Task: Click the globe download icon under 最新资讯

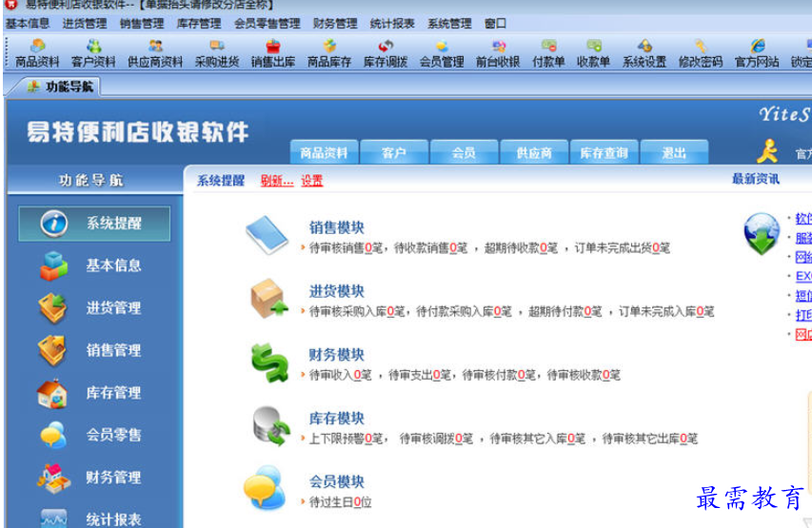Action: point(762,233)
